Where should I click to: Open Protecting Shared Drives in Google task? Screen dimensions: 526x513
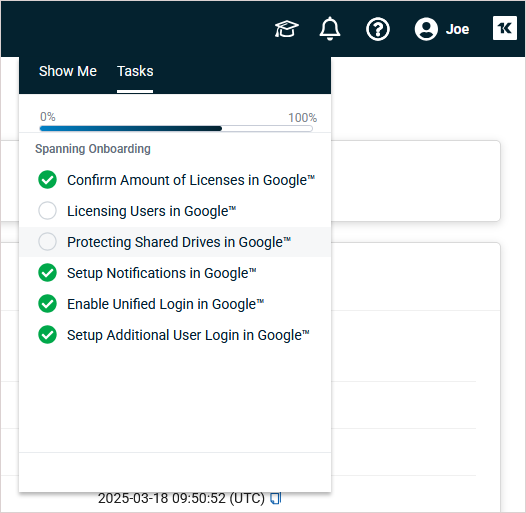179,242
